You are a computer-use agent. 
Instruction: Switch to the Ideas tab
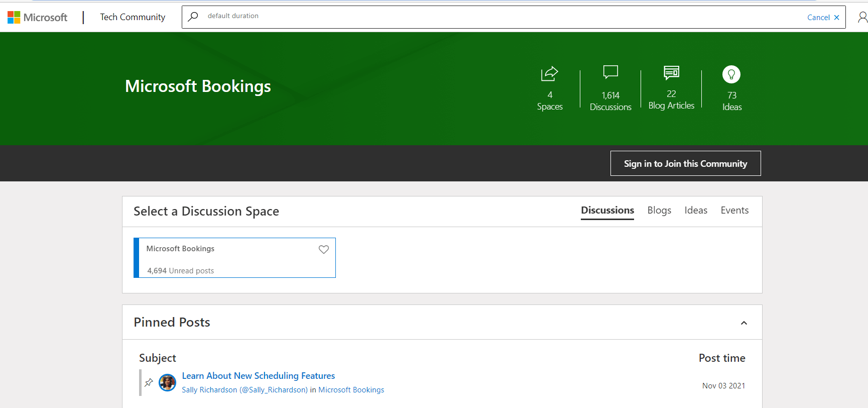click(x=696, y=211)
